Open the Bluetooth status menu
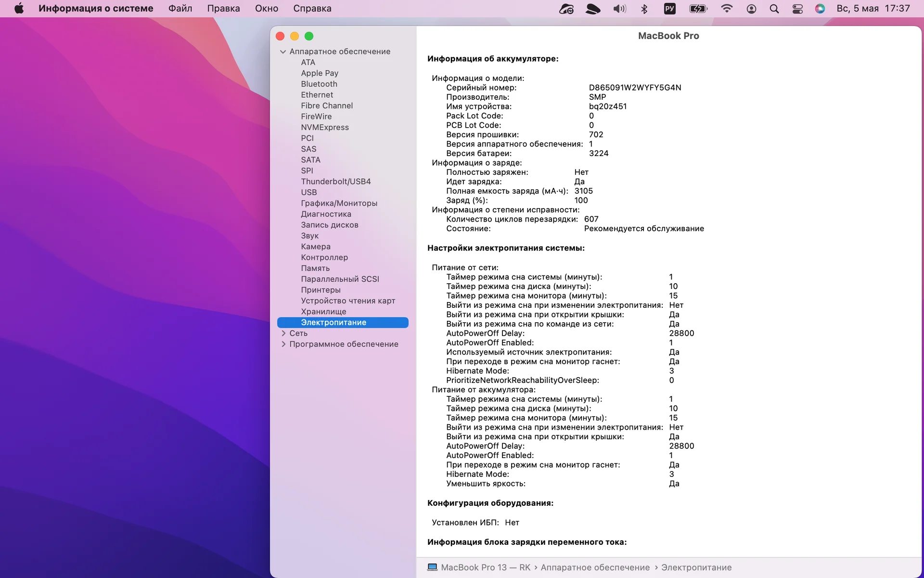The image size is (924, 578). (644, 9)
